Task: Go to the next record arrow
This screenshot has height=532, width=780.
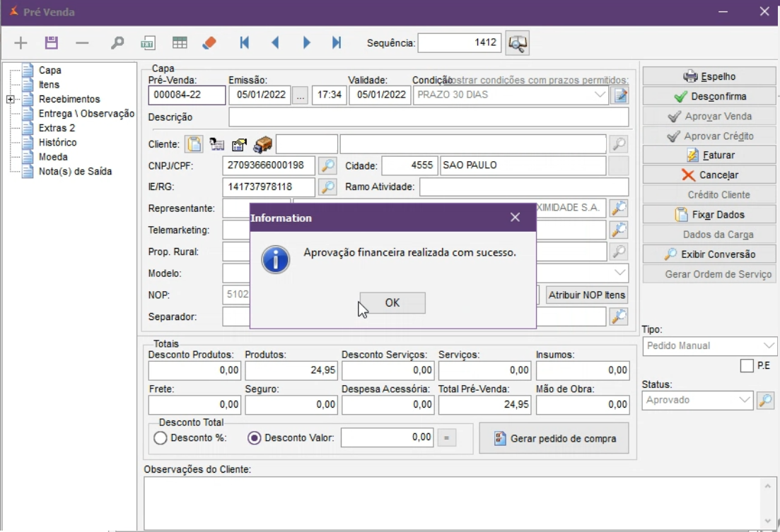Action: coord(306,43)
